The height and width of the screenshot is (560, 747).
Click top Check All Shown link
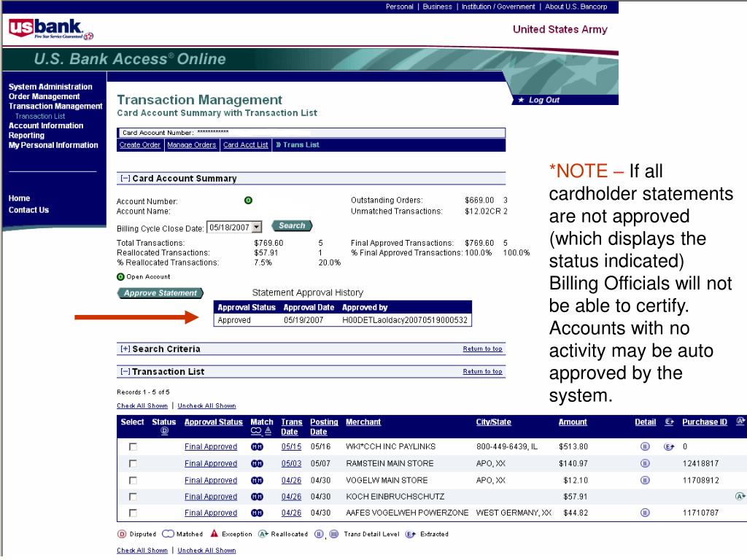pos(142,405)
